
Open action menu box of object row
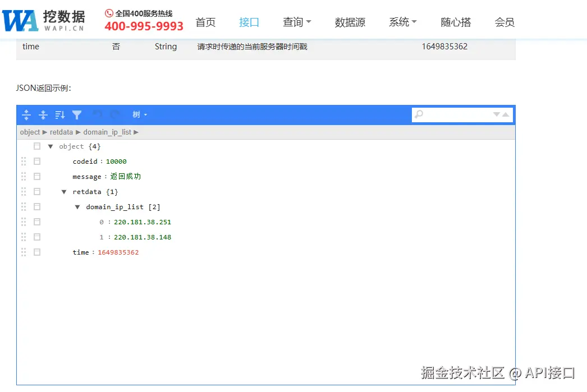tap(37, 146)
